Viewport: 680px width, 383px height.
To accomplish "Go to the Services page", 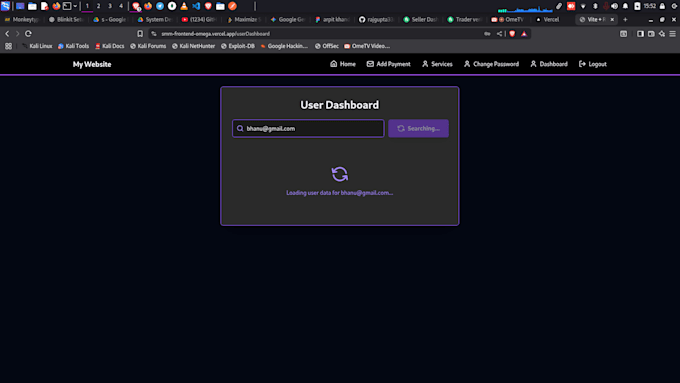I will [437, 64].
